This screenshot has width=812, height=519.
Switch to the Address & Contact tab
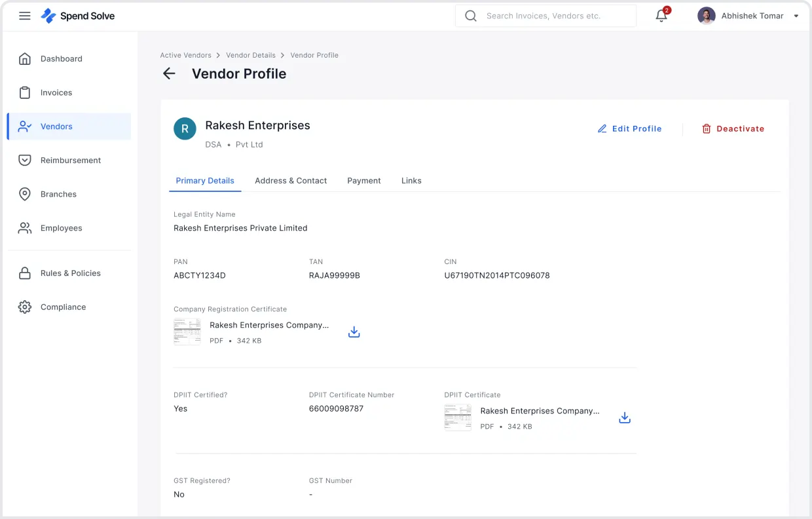tap(291, 181)
